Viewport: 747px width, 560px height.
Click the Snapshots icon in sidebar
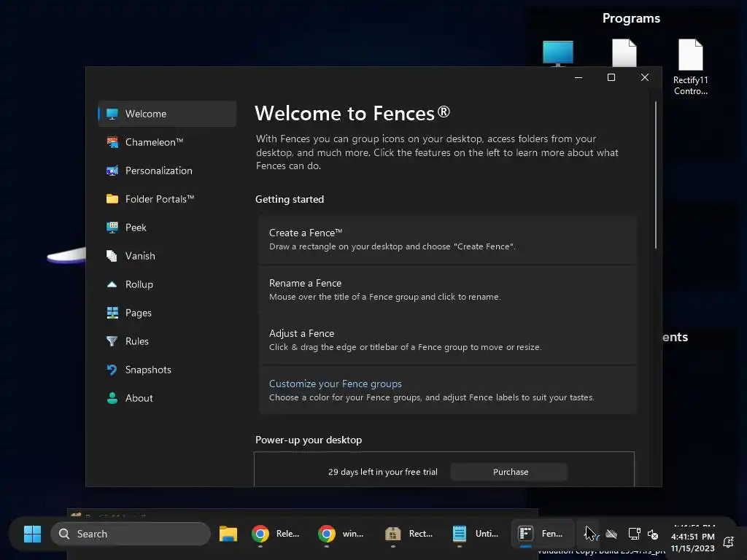(112, 370)
